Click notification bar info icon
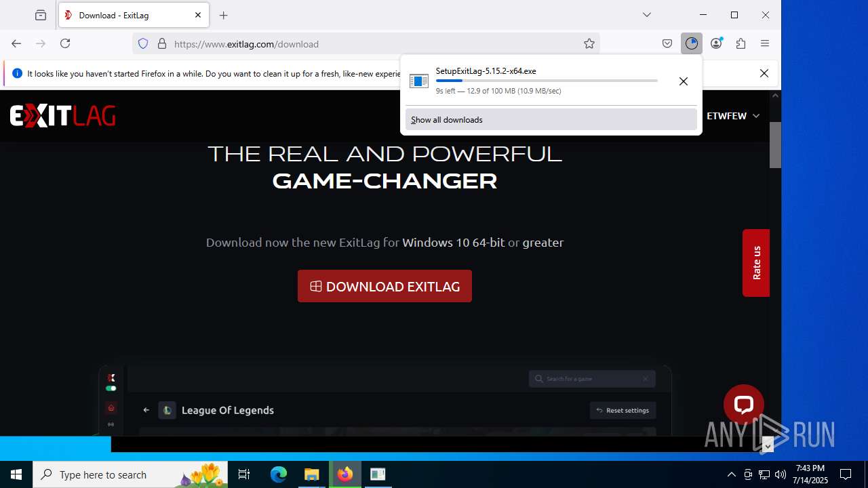868x488 pixels. 17,73
